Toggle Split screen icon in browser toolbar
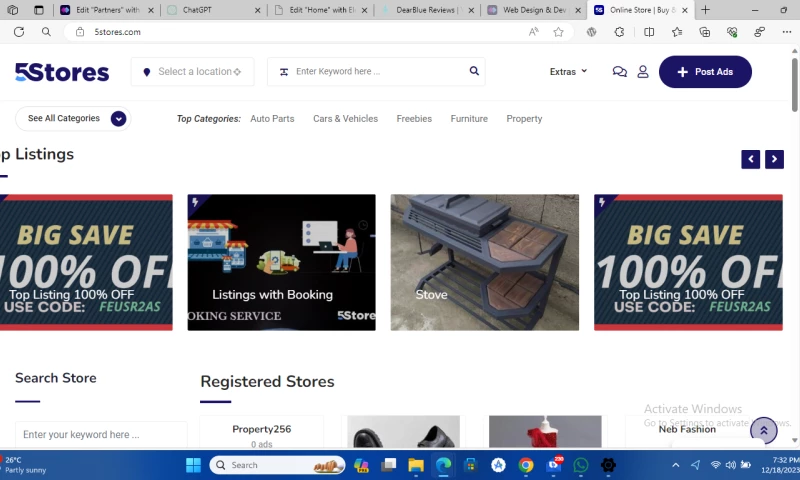This screenshot has height=480, width=800. point(649,32)
